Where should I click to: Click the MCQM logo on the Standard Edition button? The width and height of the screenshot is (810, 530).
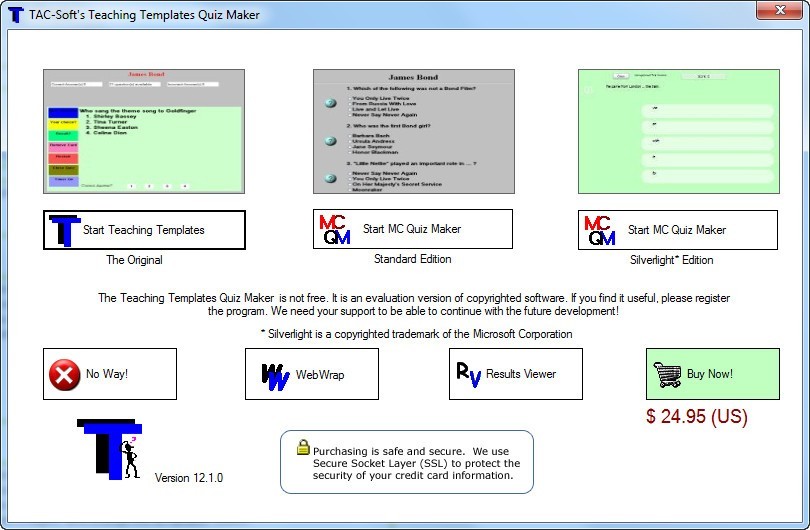335,229
